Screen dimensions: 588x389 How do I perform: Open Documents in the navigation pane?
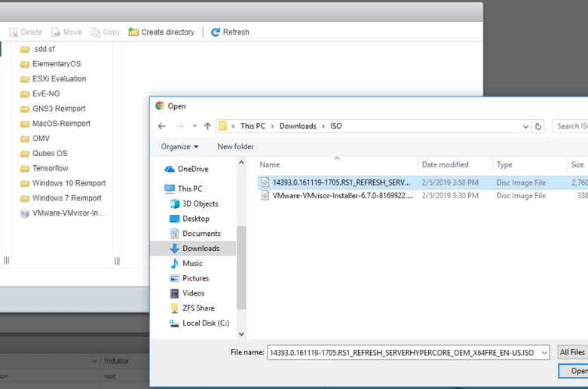tap(195, 234)
